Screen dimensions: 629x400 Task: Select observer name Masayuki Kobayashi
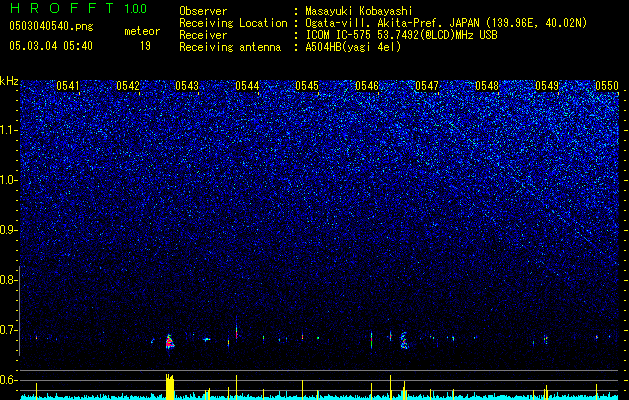pyautogui.click(x=358, y=11)
